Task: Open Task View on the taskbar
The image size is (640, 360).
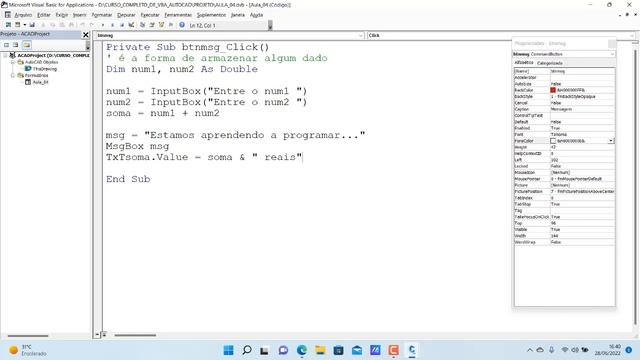Action: pos(264,350)
